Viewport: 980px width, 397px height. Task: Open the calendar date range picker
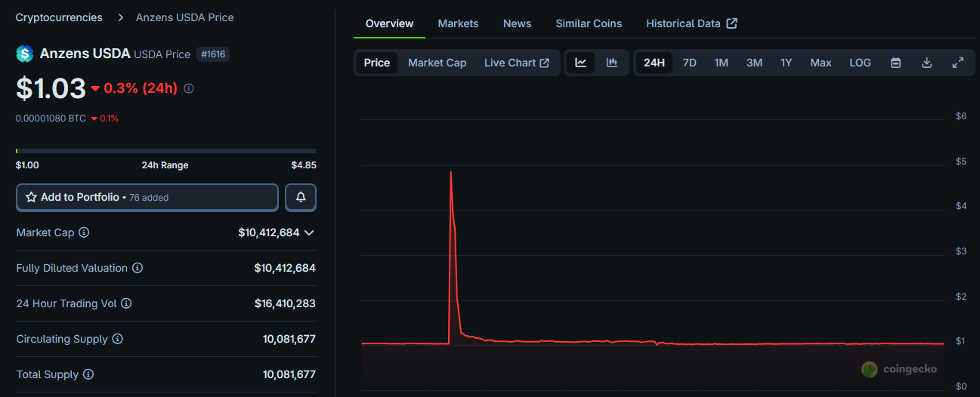pyautogui.click(x=895, y=63)
